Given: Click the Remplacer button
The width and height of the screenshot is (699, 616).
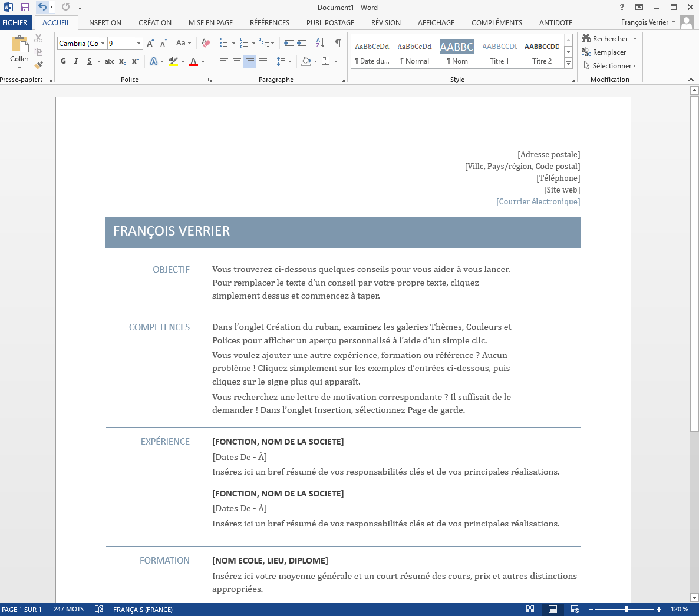Looking at the screenshot, I should pyautogui.click(x=604, y=52).
